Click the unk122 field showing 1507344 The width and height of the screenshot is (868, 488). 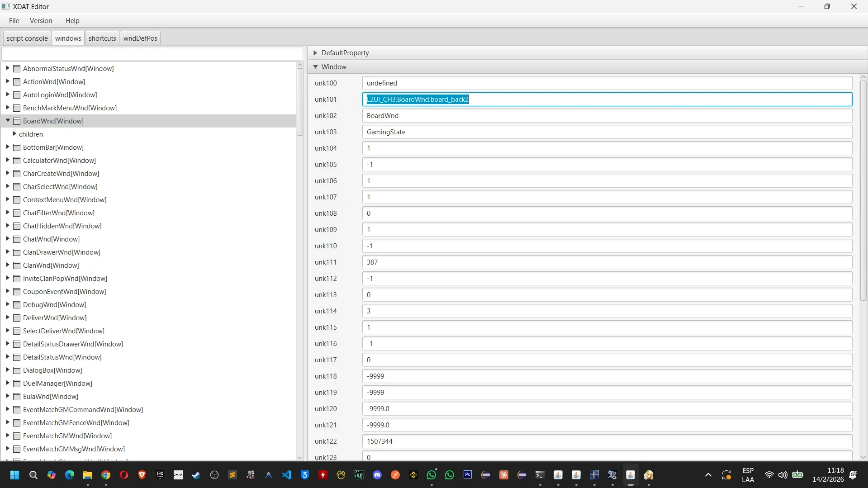(x=607, y=441)
